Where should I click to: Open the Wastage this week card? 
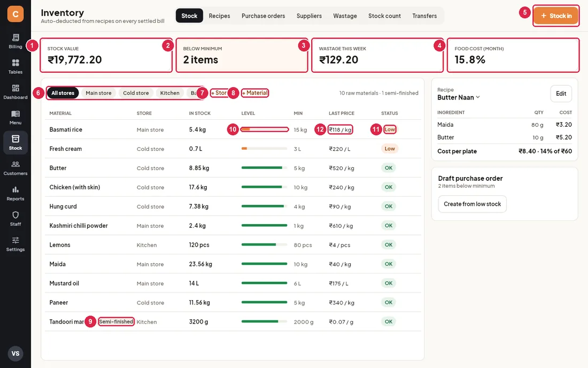377,55
